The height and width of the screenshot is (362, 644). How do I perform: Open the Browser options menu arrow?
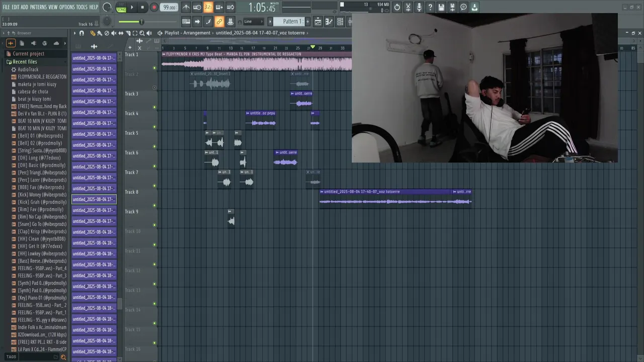(x=3, y=33)
